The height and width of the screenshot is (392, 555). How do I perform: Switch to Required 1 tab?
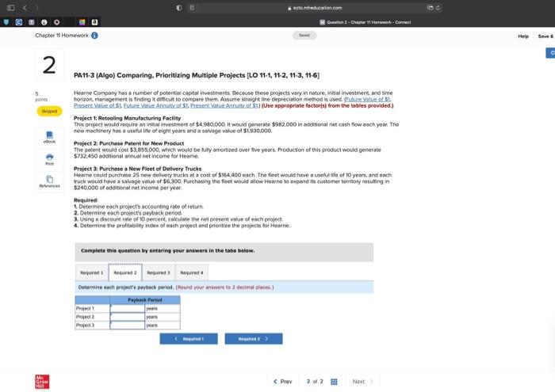click(x=92, y=272)
